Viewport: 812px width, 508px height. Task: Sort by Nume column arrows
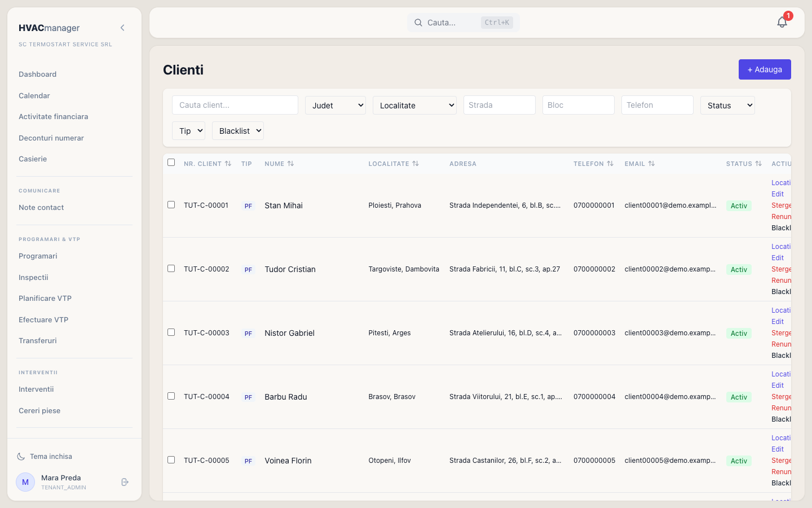(290, 164)
